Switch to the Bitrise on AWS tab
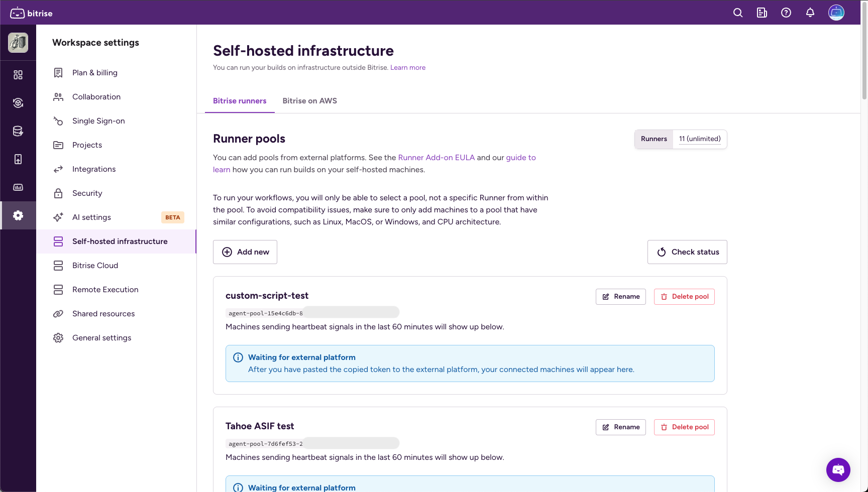 309,101
